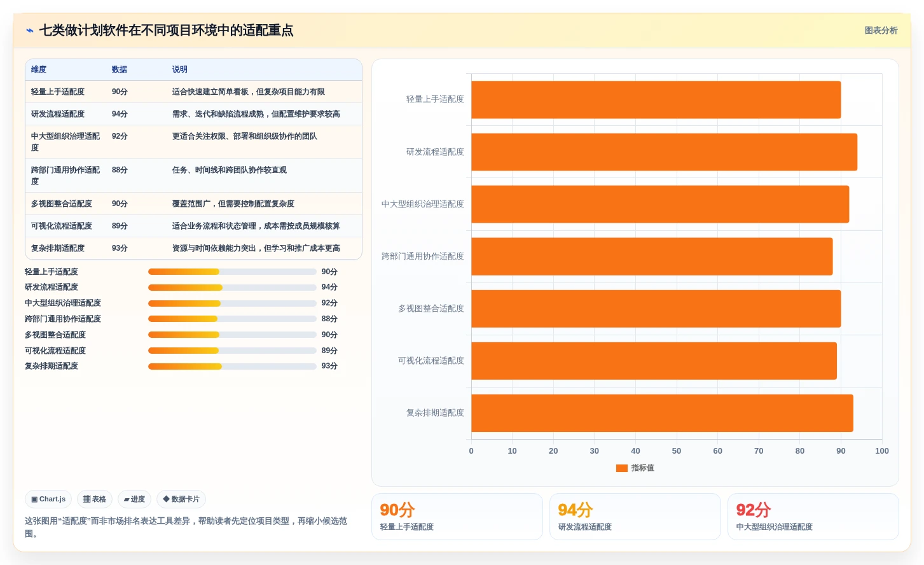The height and width of the screenshot is (565, 924).
Task: Open the 92分 中大型组织治理适配度 data card
Action: click(813, 517)
